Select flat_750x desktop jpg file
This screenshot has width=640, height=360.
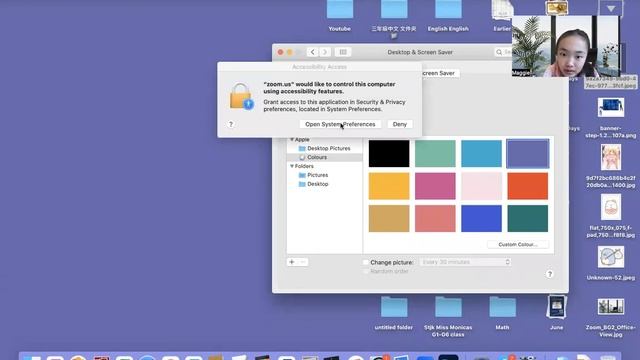[x=611, y=216]
